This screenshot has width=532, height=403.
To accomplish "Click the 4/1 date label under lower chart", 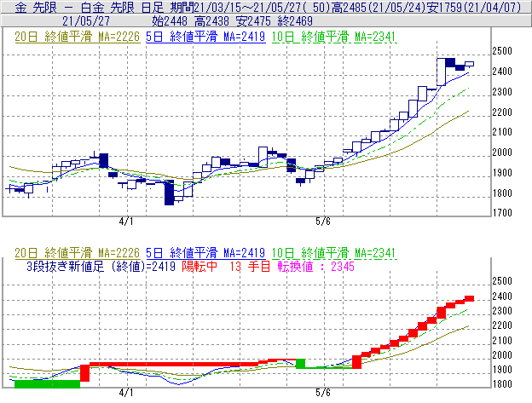I will (126, 393).
